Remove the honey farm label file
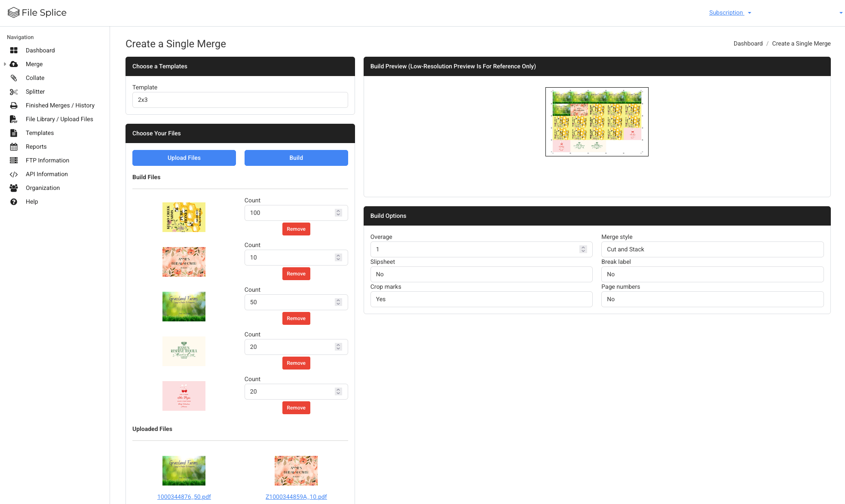 click(296, 229)
